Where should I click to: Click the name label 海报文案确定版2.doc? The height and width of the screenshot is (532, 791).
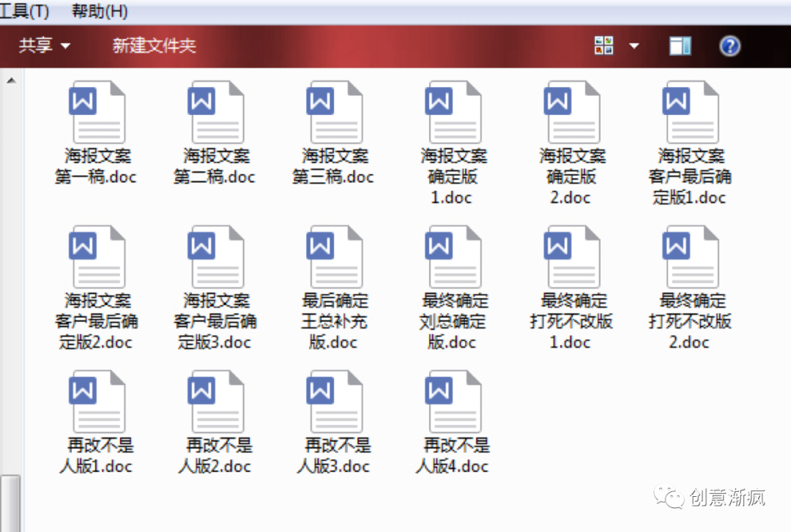(x=571, y=176)
